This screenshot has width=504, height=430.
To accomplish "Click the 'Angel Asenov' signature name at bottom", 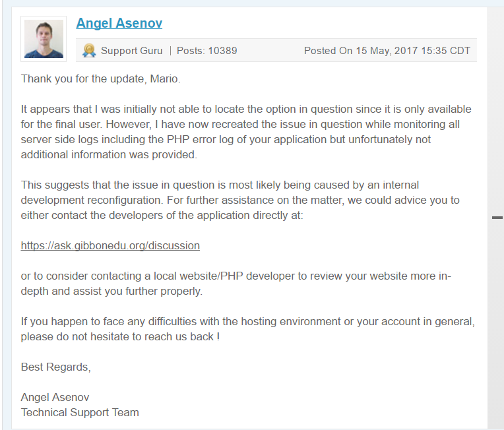I will (55, 397).
